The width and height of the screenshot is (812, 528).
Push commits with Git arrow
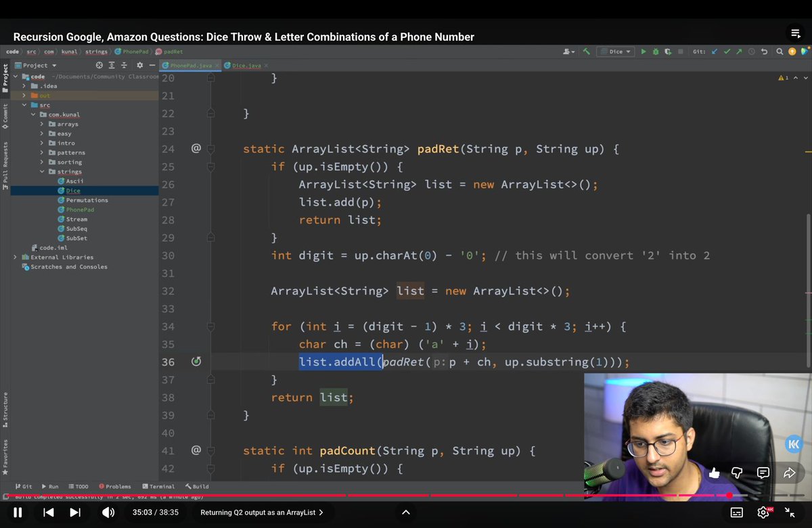pyautogui.click(x=739, y=51)
